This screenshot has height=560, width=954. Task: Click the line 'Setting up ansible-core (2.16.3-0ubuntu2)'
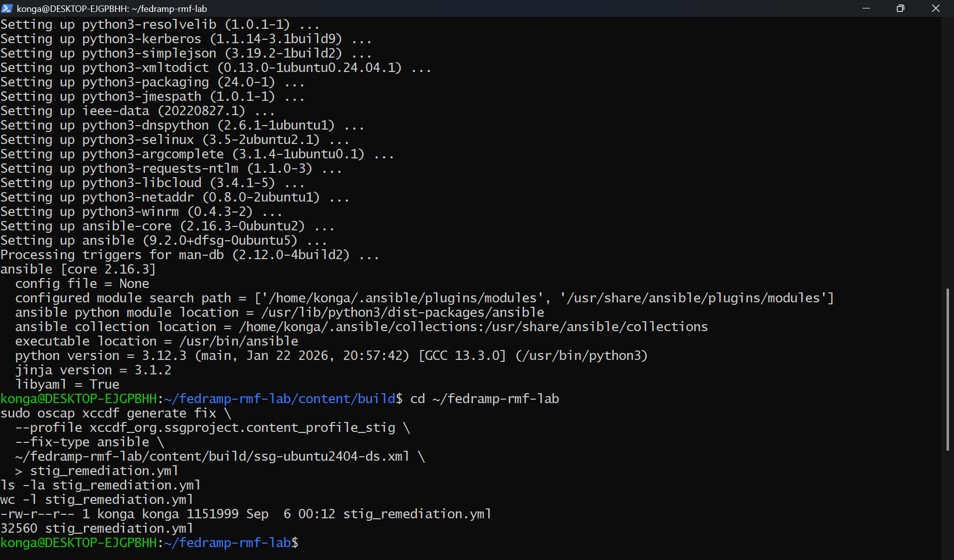167,226
